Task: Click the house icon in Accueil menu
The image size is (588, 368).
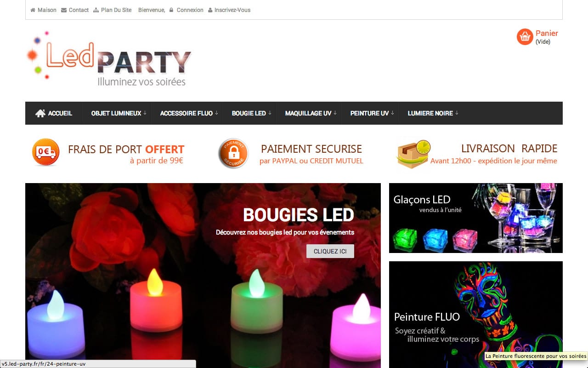Action: pyautogui.click(x=40, y=113)
